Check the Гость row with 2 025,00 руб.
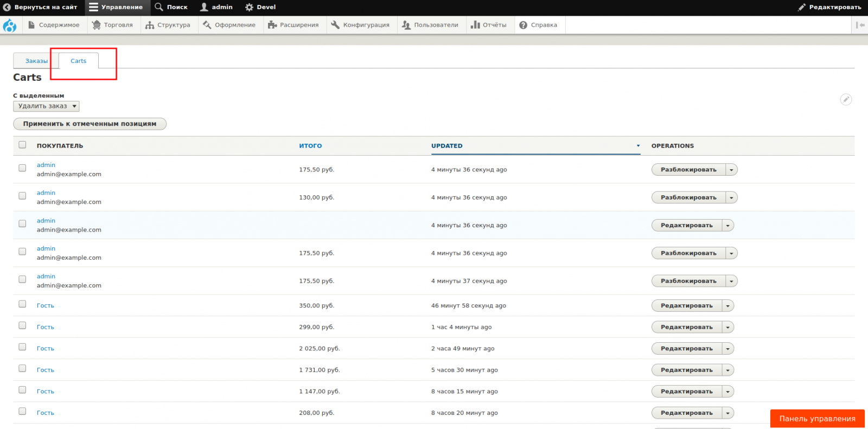This screenshot has width=868, height=429. pos(22,347)
